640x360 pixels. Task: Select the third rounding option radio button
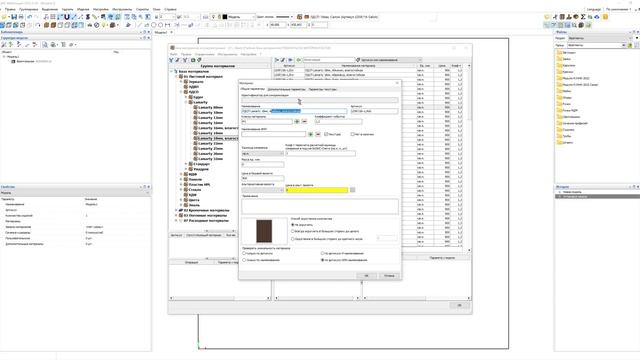click(x=293, y=239)
